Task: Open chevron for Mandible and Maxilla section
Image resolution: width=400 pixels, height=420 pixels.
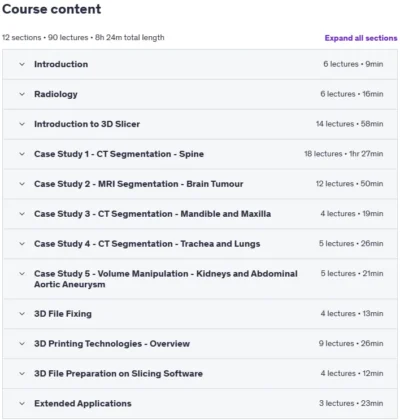Action: coord(22,214)
